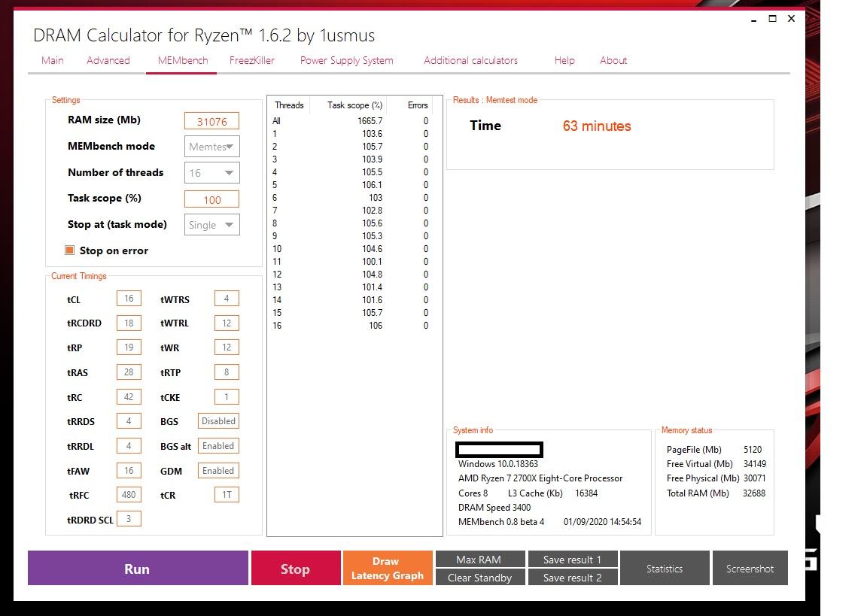Close the DRAM Calculator window

point(791,19)
